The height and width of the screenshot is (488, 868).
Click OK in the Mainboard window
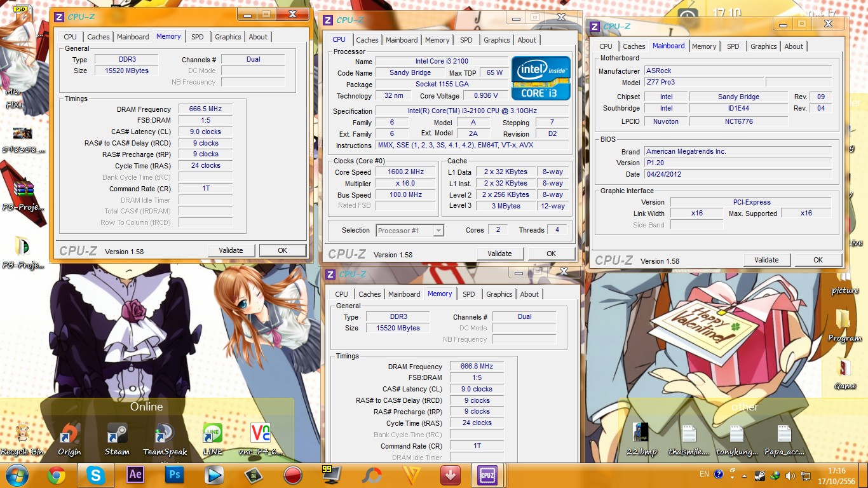(x=818, y=260)
